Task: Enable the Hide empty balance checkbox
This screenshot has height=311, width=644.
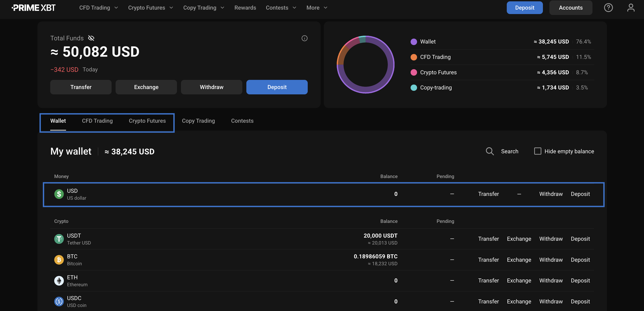Action: (x=538, y=151)
